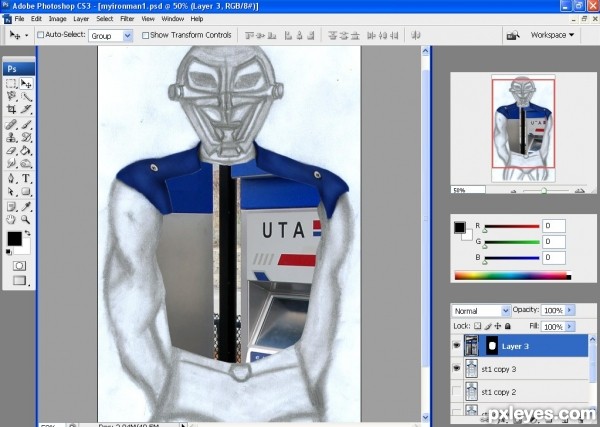This screenshot has width=600, height=427.
Task: Open the Move tool preset picker arrow
Action: pyautogui.click(x=26, y=35)
